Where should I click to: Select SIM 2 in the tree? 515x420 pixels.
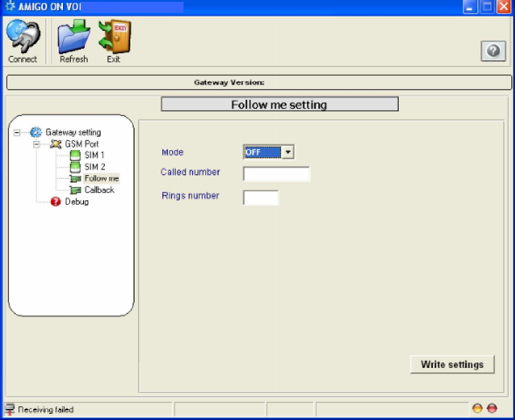point(95,166)
